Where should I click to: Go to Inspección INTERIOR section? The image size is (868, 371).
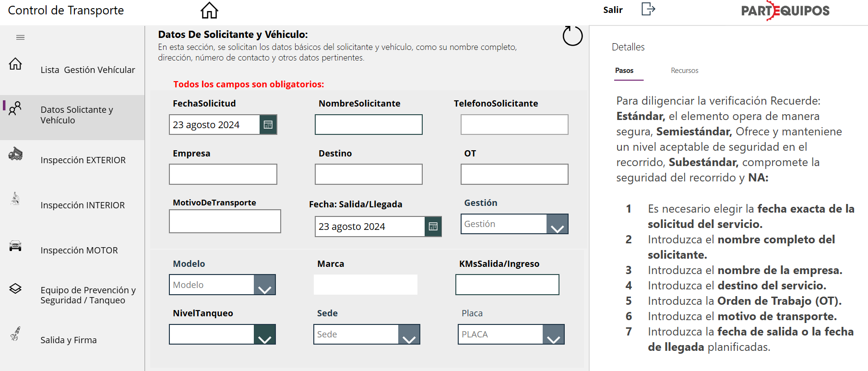tap(83, 205)
